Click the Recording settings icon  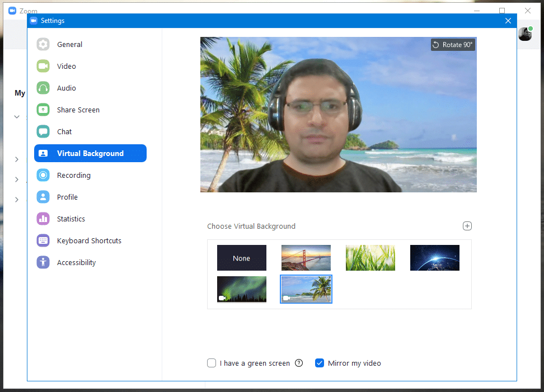click(x=43, y=176)
